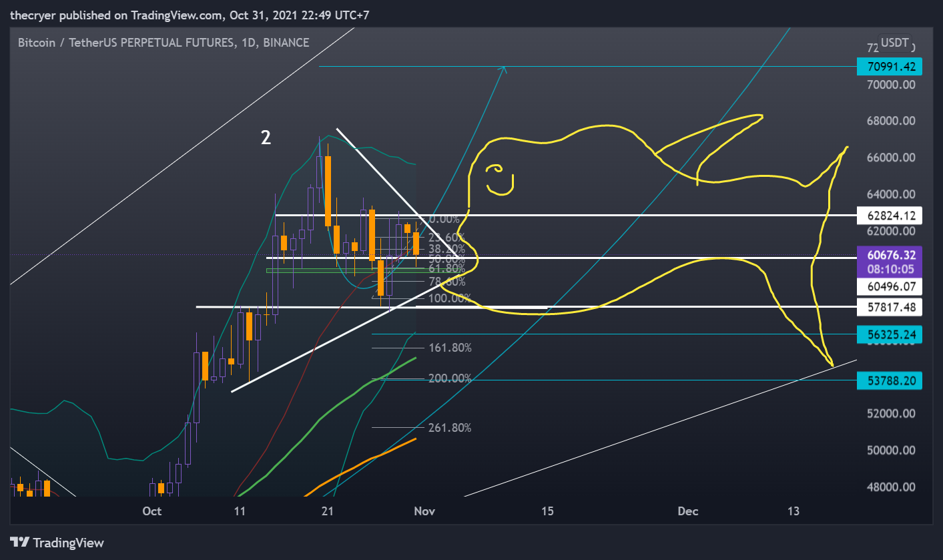Click the TradingView logo at bottom left
The width and height of the screenshot is (943, 560).
point(57,543)
